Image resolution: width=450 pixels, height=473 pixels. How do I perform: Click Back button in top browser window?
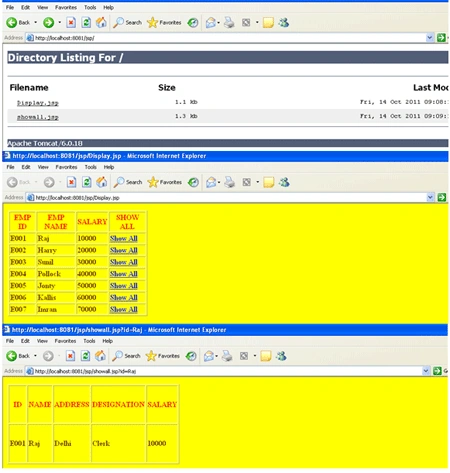pos(18,23)
